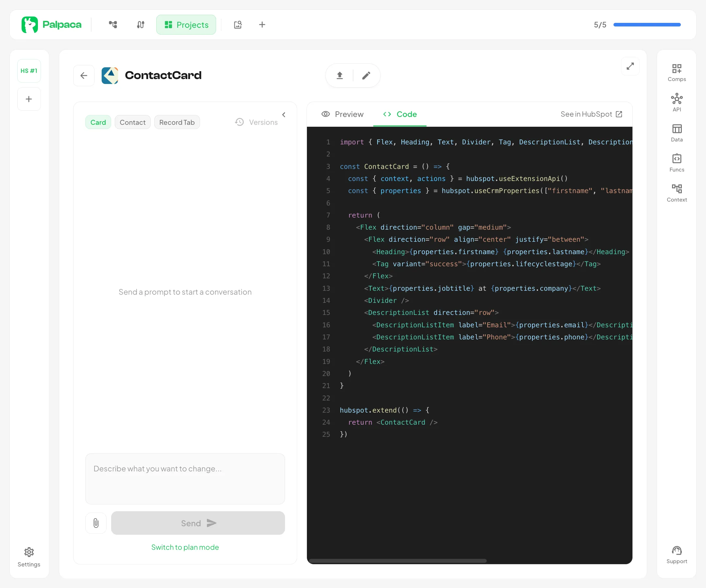Select the Projects menu item

pos(186,24)
